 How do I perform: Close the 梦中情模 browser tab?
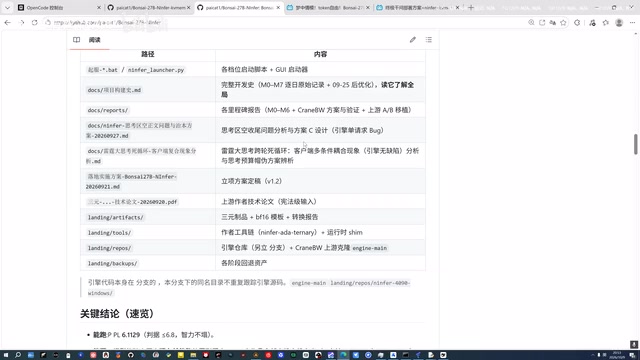(x=368, y=7)
